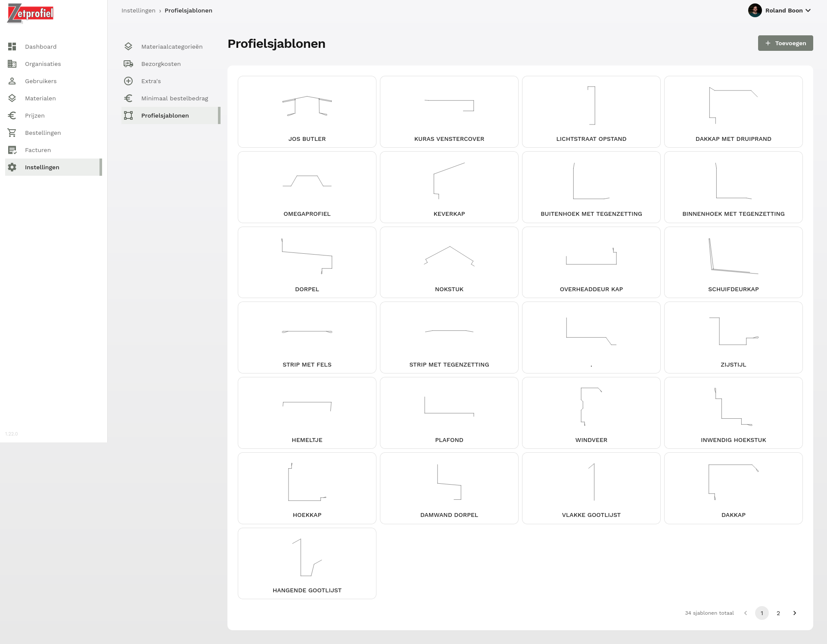
Task: Click the Profielsjablonen shape icon
Action: pyautogui.click(x=128, y=115)
